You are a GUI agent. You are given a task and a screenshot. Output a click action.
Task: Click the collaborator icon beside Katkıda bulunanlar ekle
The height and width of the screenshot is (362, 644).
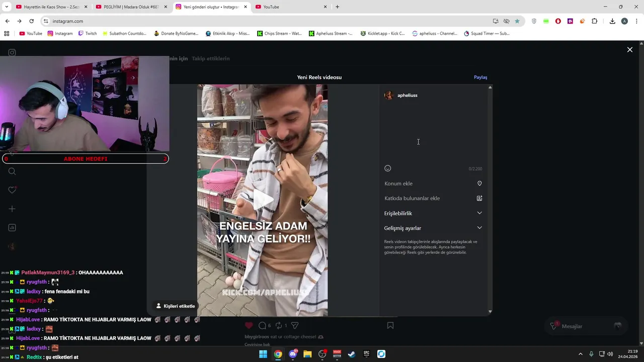[x=479, y=198]
